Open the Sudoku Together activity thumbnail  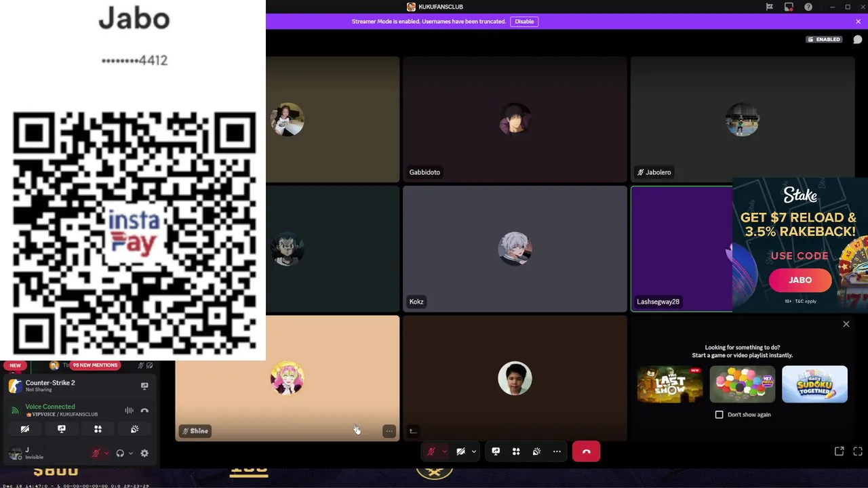tap(814, 384)
